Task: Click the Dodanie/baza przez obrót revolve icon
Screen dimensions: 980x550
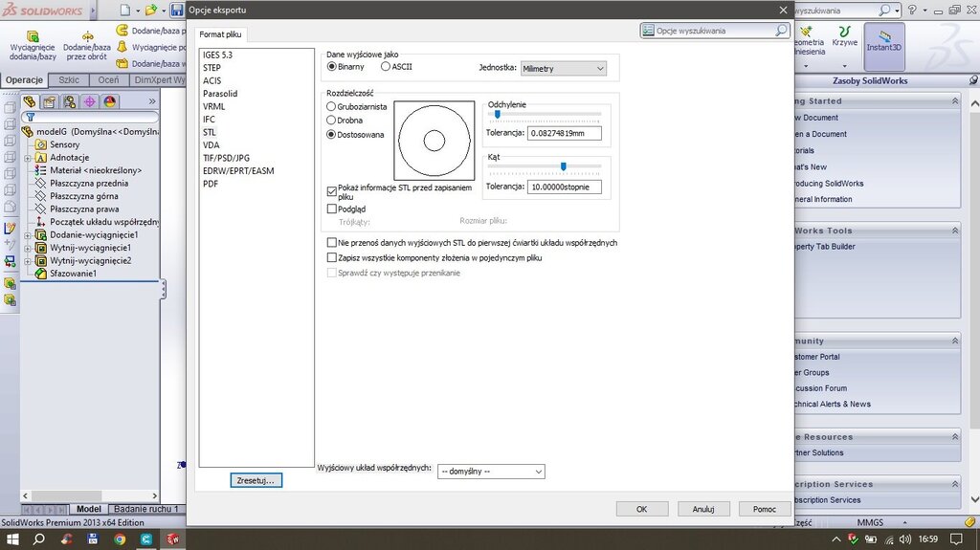Action: (x=87, y=38)
